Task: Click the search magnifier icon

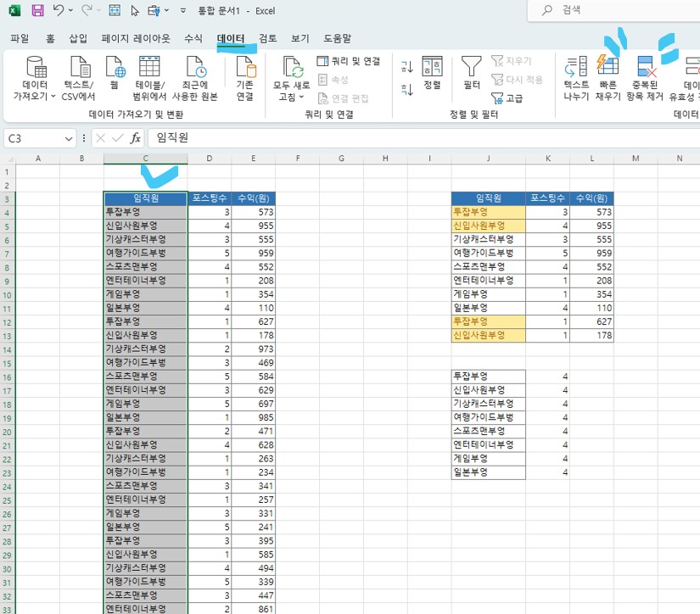Action: [546, 10]
